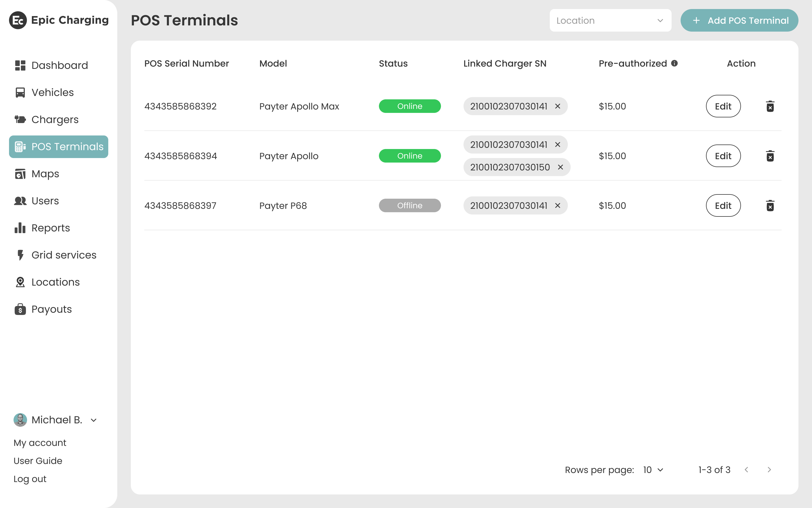Click the Users people icon
Viewport: 812px width, 508px height.
click(x=20, y=201)
